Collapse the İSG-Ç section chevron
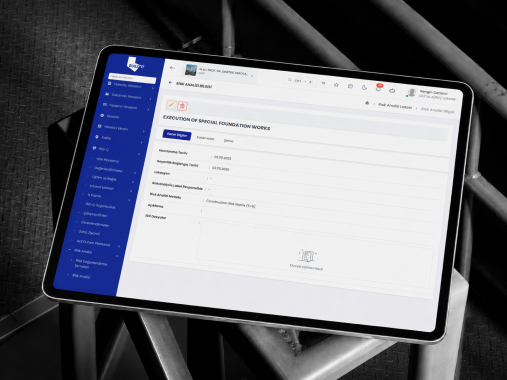Viewport: 507px width, 380px height. click(x=139, y=154)
